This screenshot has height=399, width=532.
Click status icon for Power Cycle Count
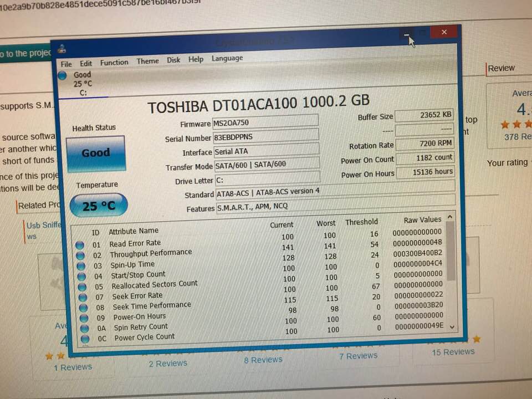tap(85, 339)
